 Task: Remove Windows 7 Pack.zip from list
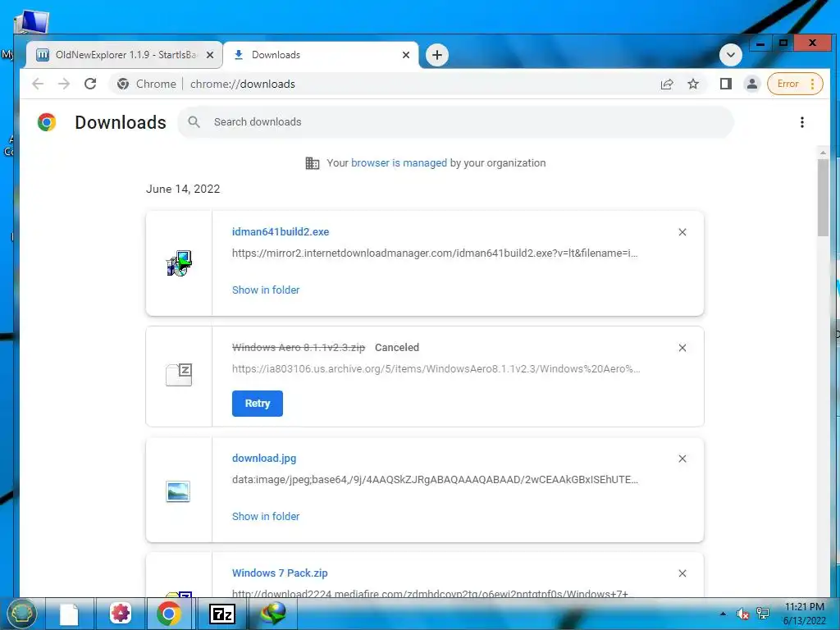coord(682,573)
